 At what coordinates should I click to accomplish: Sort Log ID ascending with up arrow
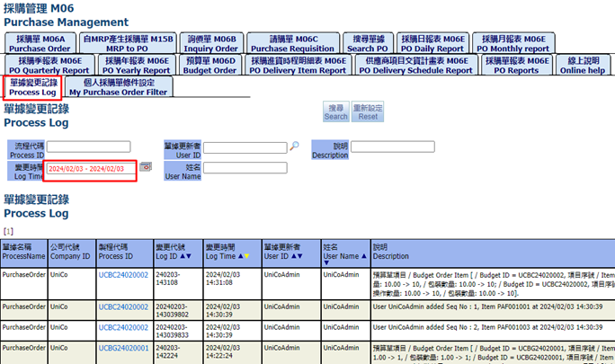click(183, 256)
